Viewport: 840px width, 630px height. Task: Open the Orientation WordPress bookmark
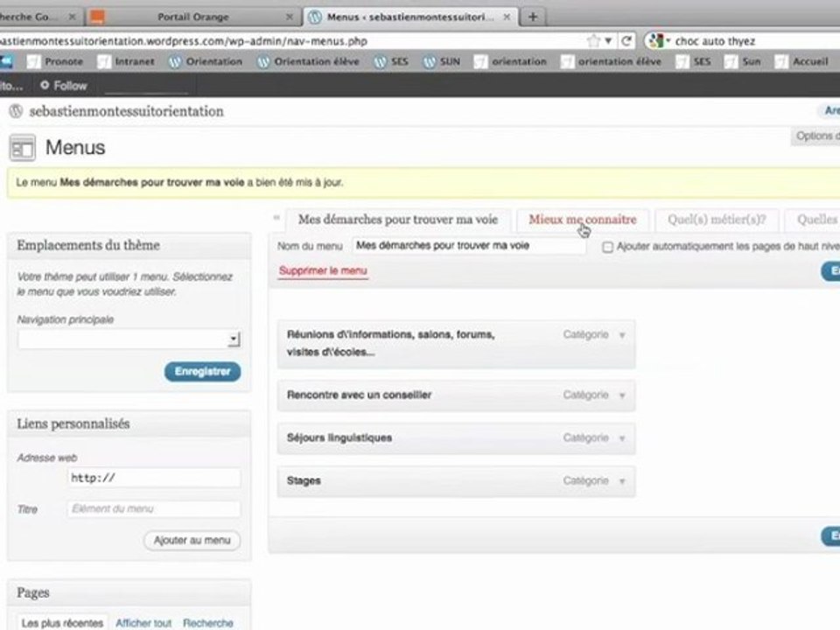(206, 61)
